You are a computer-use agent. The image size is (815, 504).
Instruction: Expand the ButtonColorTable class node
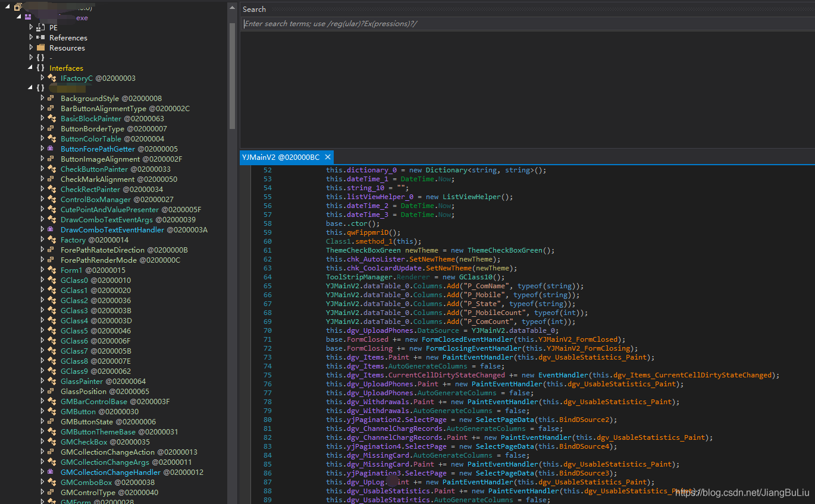pos(42,138)
